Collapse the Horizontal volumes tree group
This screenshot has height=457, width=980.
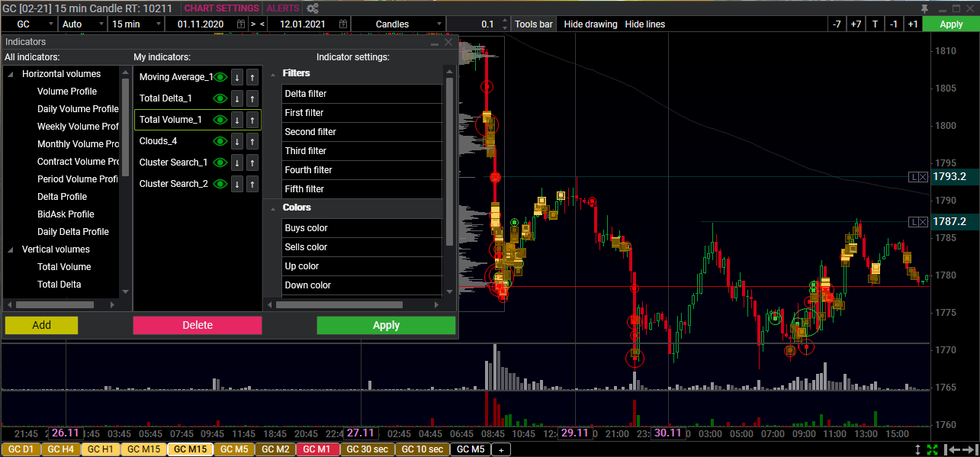[11, 74]
